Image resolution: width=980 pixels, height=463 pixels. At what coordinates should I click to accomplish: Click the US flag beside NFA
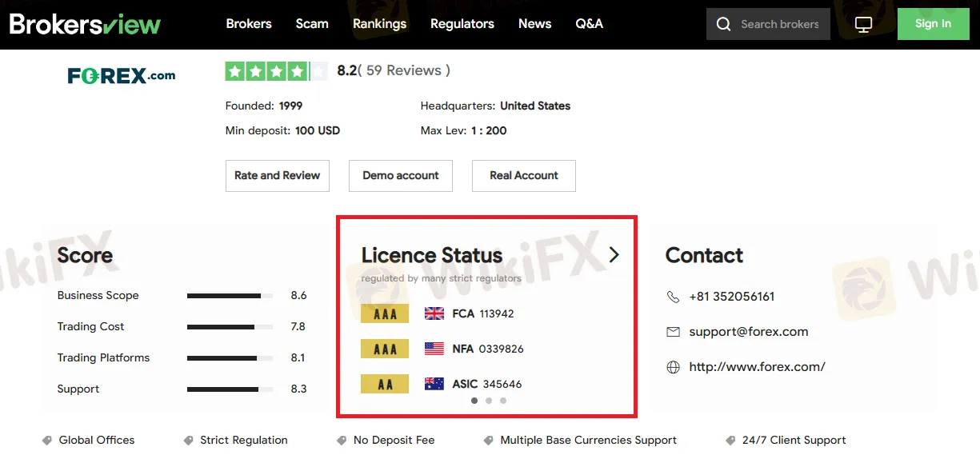coord(434,349)
